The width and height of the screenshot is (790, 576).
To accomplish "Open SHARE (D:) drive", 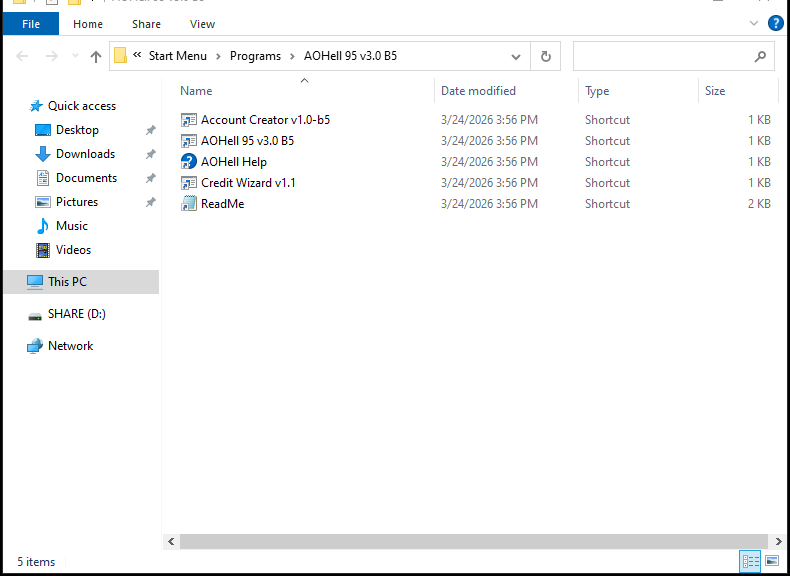I will [x=77, y=314].
